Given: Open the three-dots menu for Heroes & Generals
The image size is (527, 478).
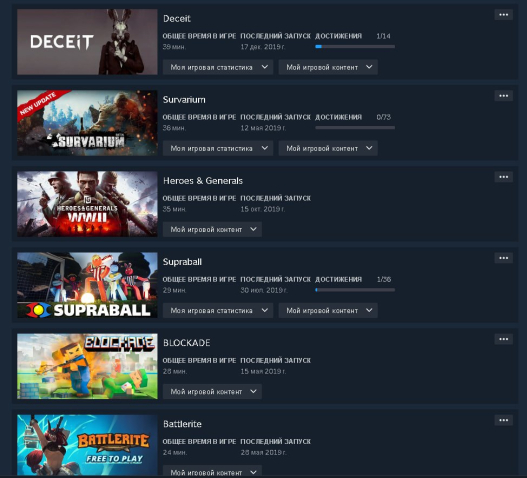Looking at the screenshot, I should (x=503, y=177).
